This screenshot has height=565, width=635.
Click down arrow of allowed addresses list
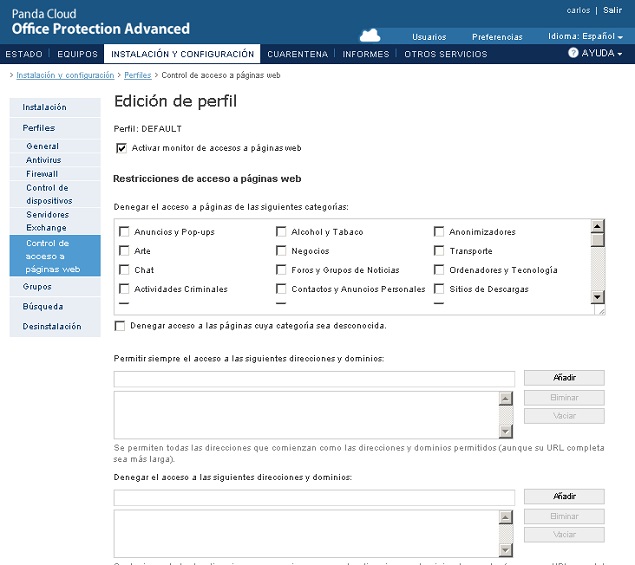[505, 431]
